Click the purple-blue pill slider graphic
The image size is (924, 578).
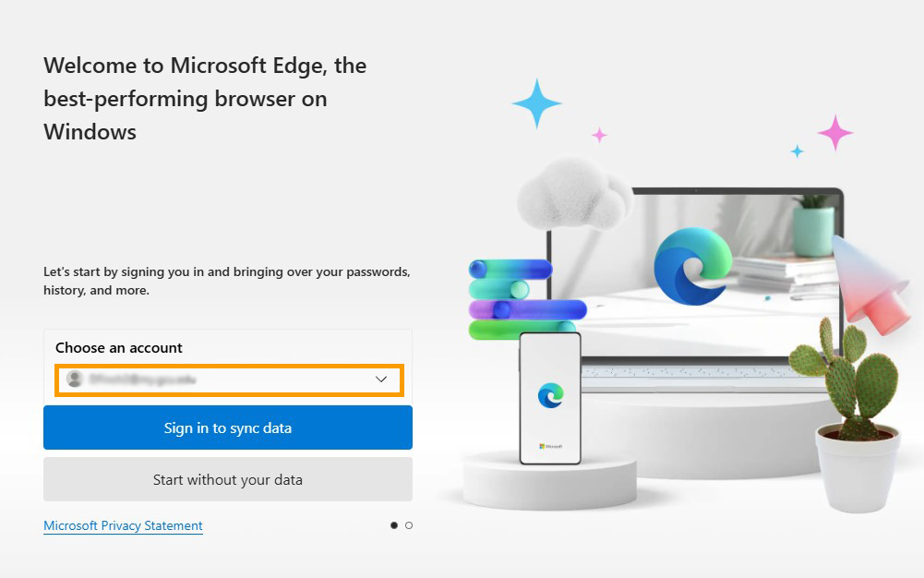click(x=527, y=309)
